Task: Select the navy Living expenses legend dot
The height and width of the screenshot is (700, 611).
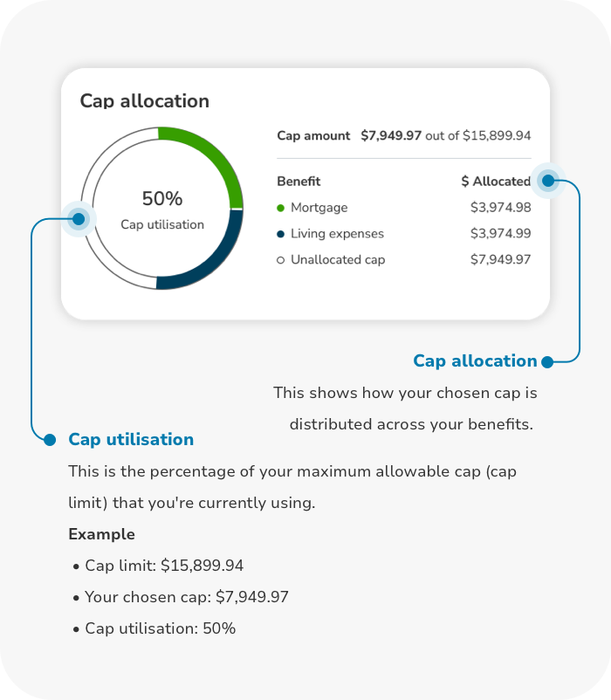Action: tap(281, 234)
